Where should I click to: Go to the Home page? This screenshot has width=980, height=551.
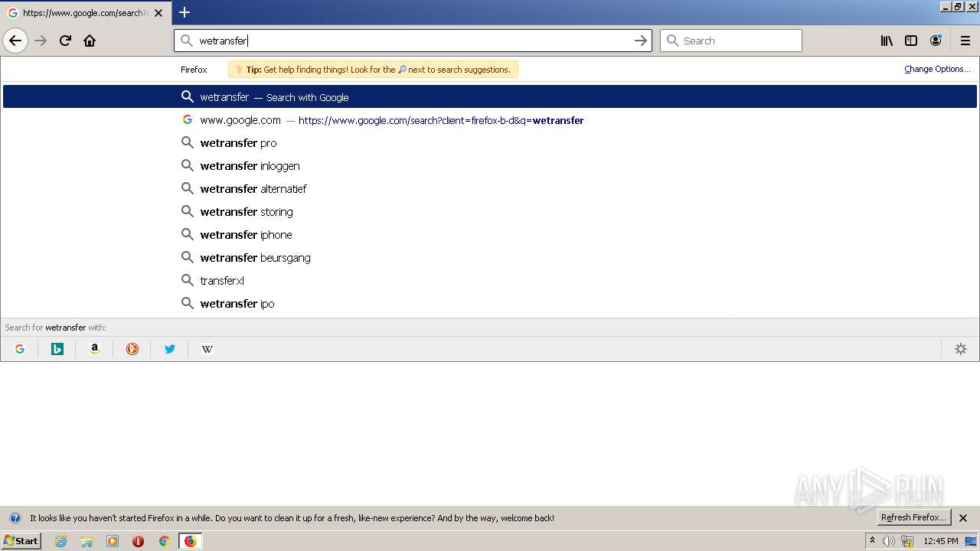pyautogui.click(x=90, y=41)
